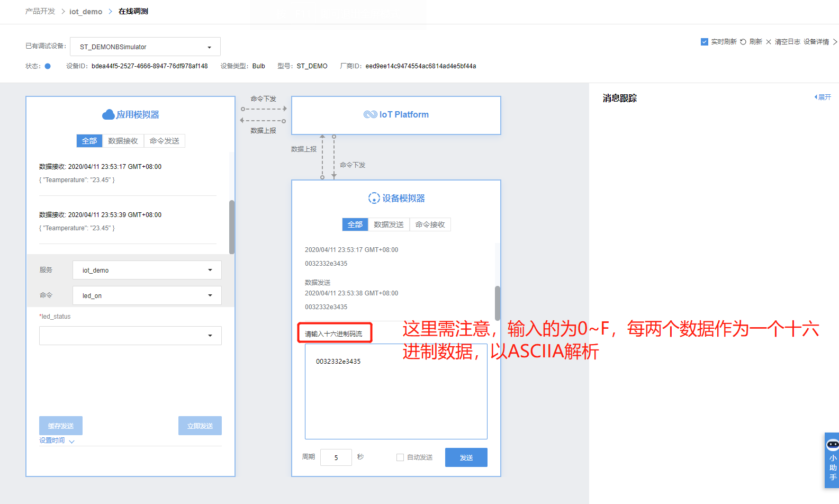Click the 清空日志 link

tap(788, 42)
